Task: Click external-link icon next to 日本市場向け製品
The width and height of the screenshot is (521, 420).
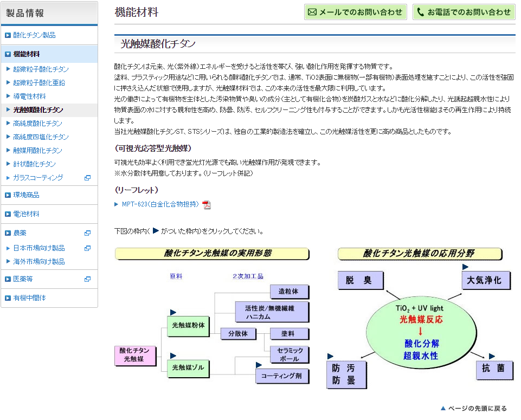Action: click(87, 248)
